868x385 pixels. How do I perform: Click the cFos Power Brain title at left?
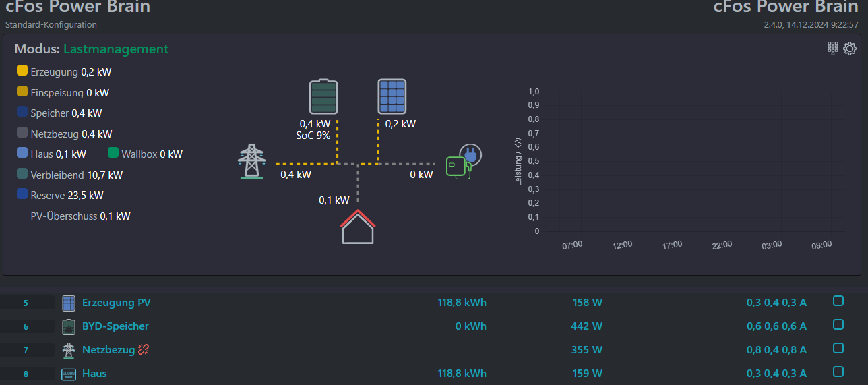click(x=77, y=7)
